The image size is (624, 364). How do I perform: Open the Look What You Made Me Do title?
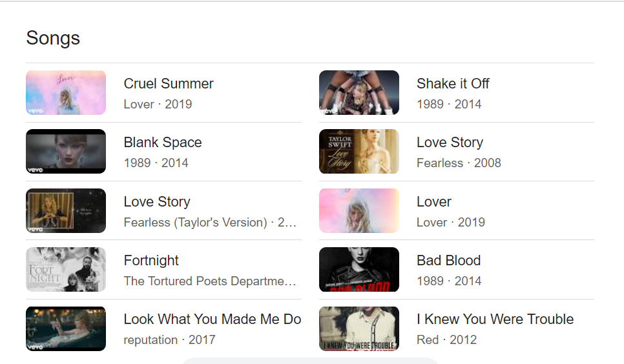[213, 319]
